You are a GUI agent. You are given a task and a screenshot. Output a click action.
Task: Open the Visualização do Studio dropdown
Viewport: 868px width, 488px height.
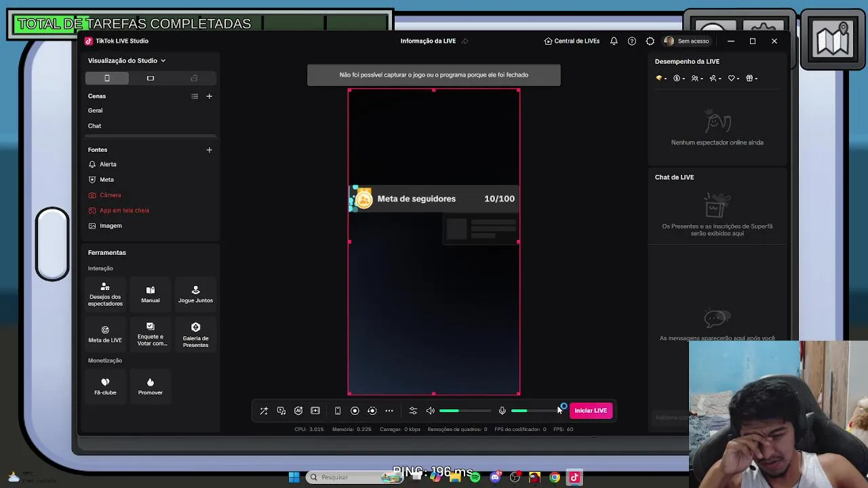coord(127,61)
